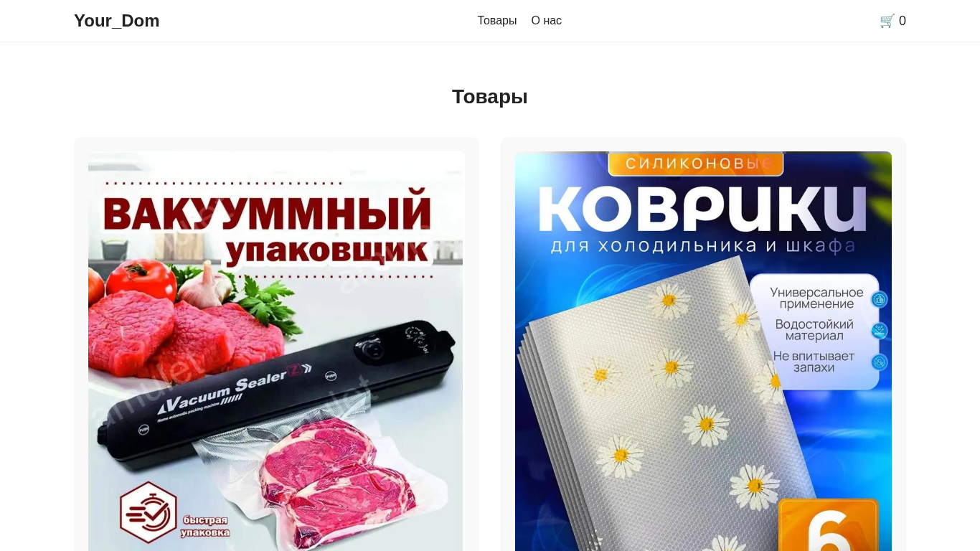Click the КОВРИКИ headline text
Viewport: 980px width, 551px height.
point(703,208)
